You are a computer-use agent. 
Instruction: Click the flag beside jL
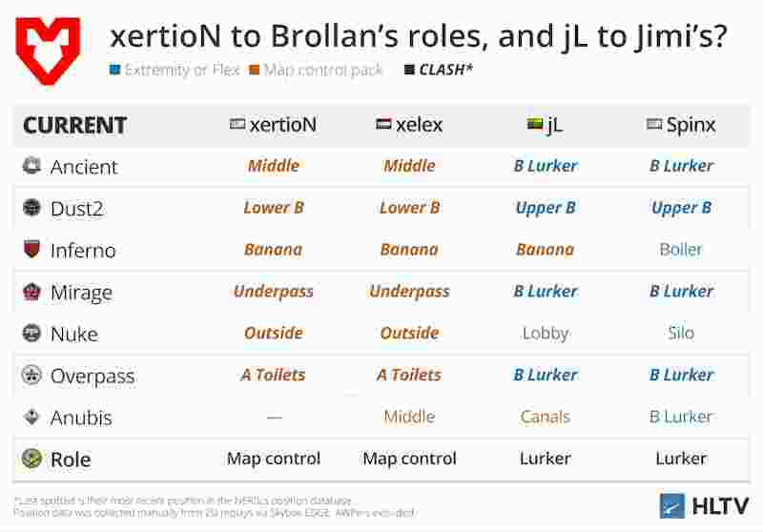(535, 125)
